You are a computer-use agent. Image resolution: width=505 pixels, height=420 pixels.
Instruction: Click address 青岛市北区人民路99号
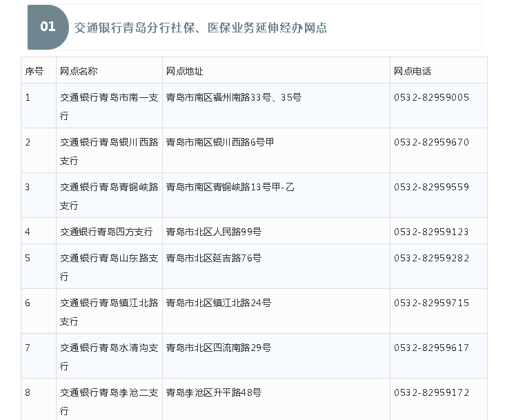(214, 232)
